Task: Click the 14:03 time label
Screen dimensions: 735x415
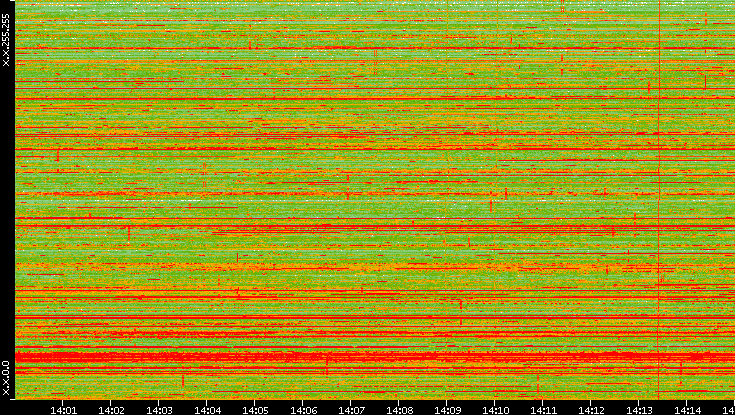Action: (x=159, y=410)
